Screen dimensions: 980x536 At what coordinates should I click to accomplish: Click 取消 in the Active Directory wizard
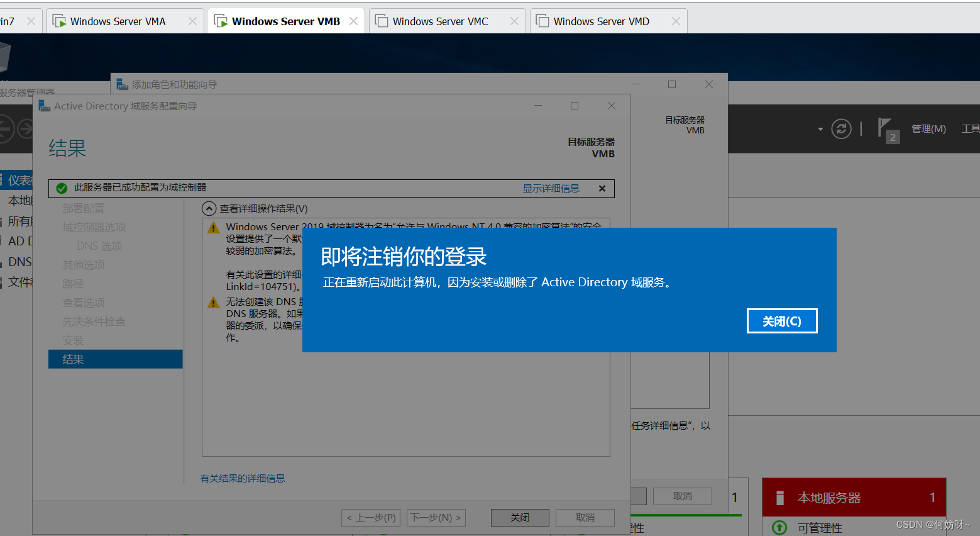(585, 517)
